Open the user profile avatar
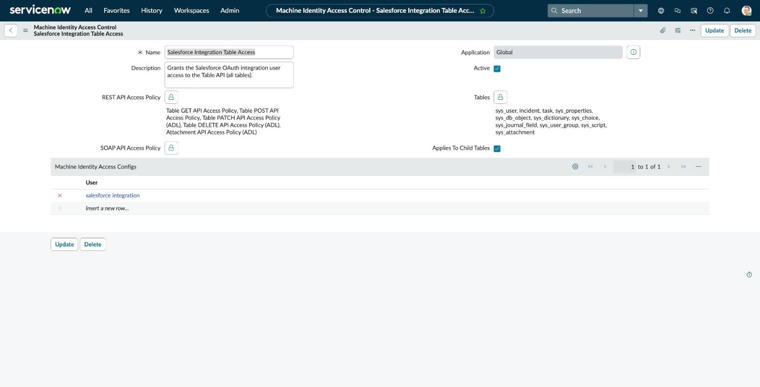 point(746,11)
